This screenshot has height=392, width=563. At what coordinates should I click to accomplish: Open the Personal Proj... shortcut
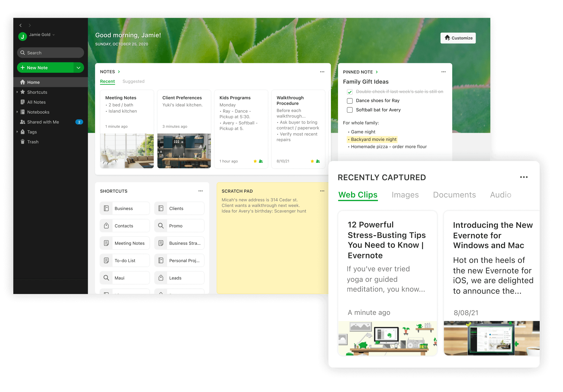[x=179, y=261]
